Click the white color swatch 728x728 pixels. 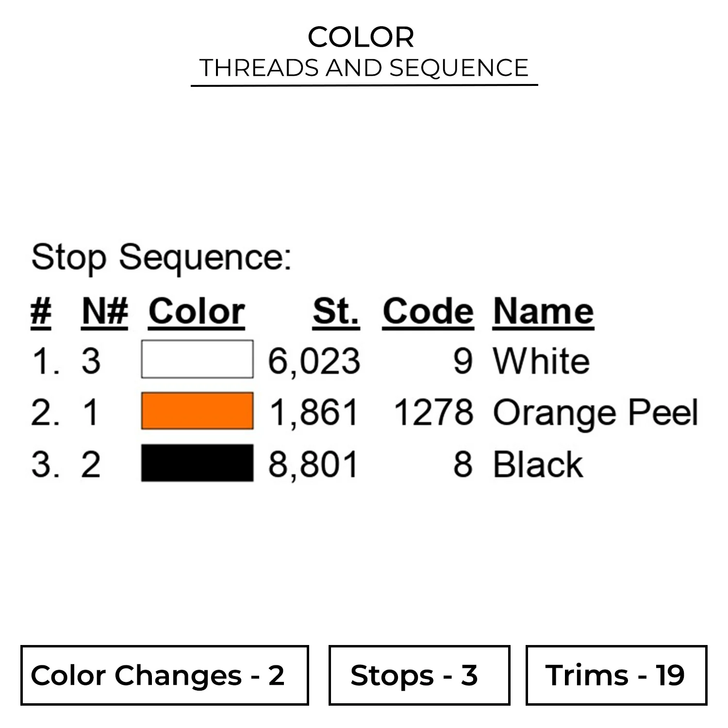coord(197,360)
